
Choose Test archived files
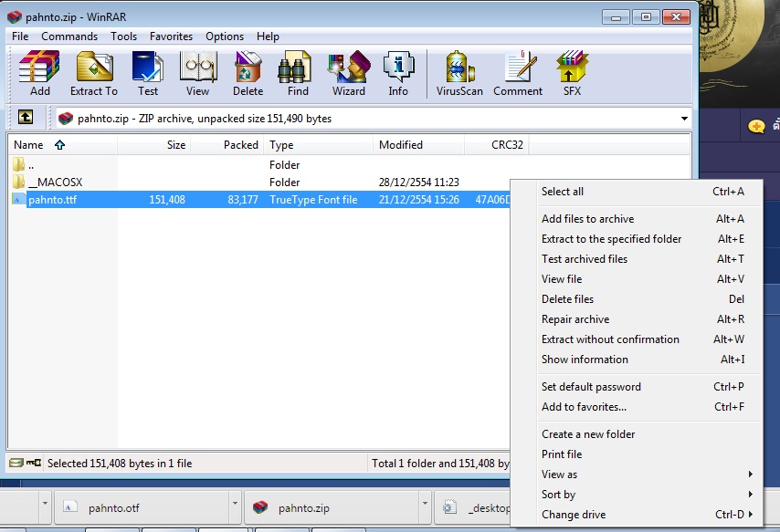pos(637,258)
